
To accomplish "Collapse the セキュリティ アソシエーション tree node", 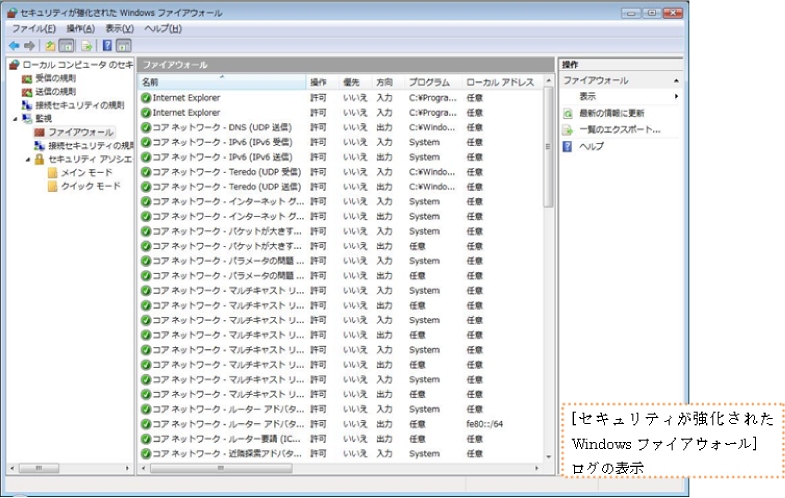I will (28, 159).
